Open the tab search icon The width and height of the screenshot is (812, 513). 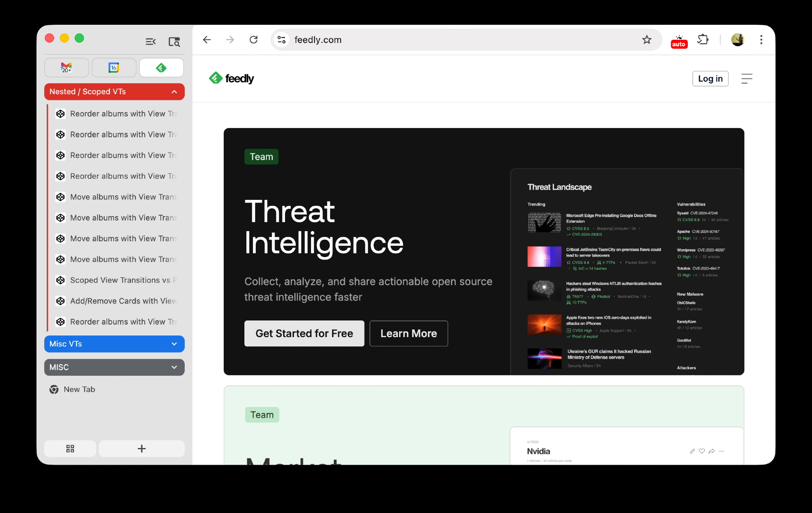[174, 41]
